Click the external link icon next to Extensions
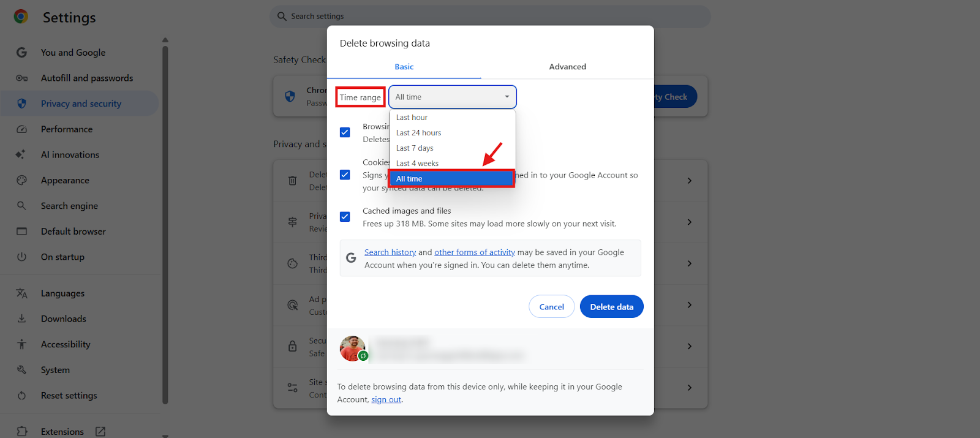 click(100, 431)
